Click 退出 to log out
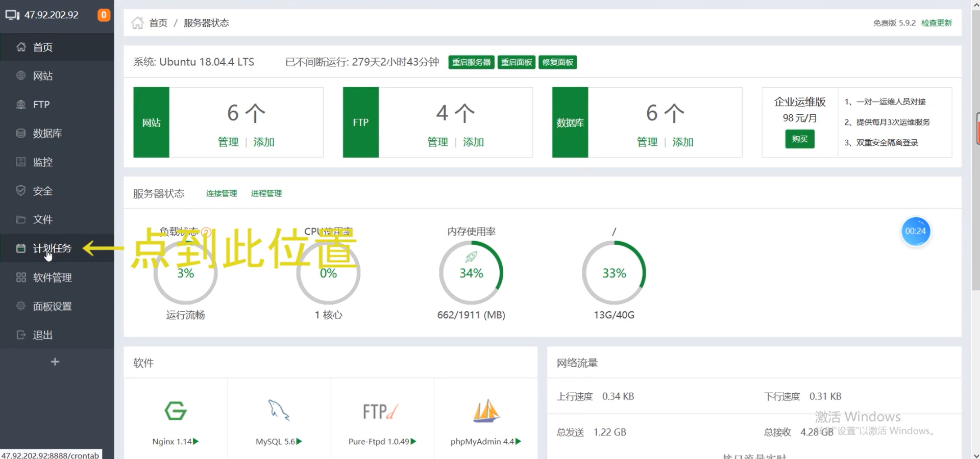 pos(57,335)
